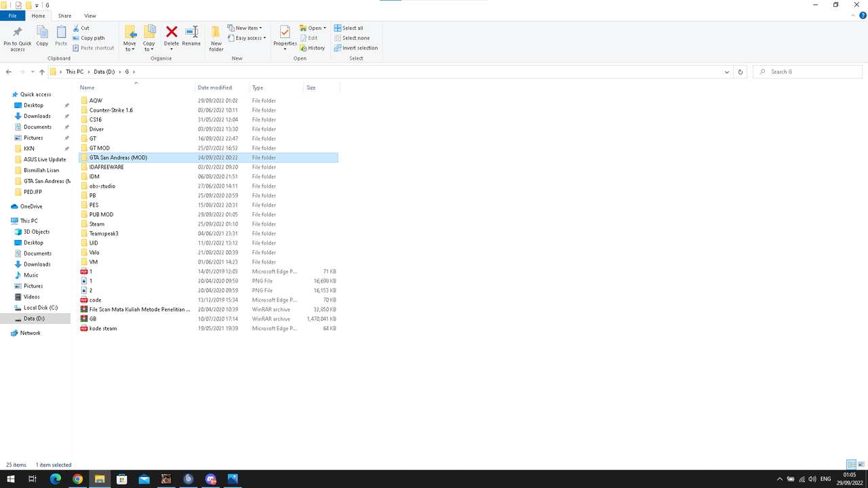The height and width of the screenshot is (488, 868).
Task: Open recent locations dropdown arrow
Action: pyautogui.click(x=33, y=72)
